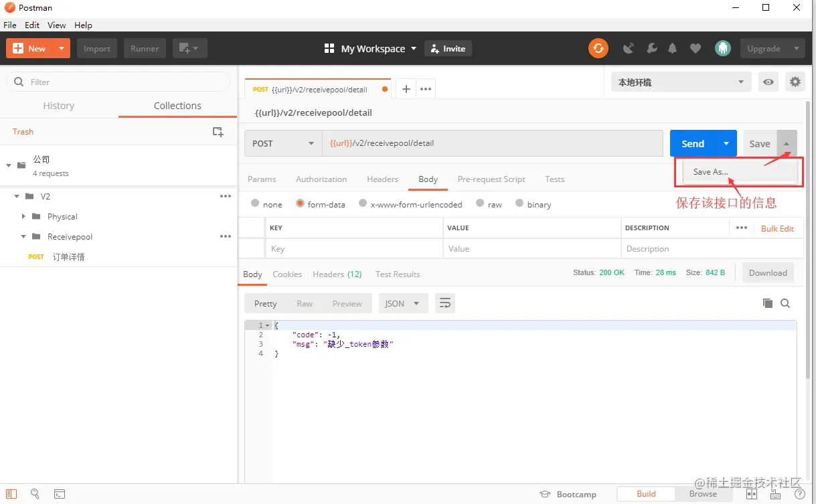Open Receivepool folder more options
The height and width of the screenshot is (504, 816).
click(x=226, y=236)
